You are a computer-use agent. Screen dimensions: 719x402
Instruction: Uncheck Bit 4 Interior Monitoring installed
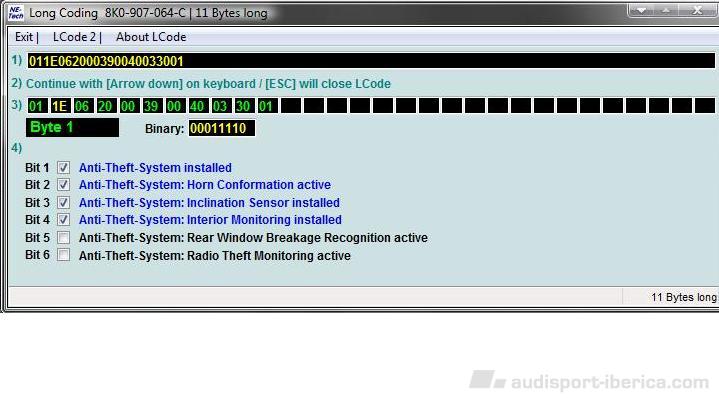[63, 220]
